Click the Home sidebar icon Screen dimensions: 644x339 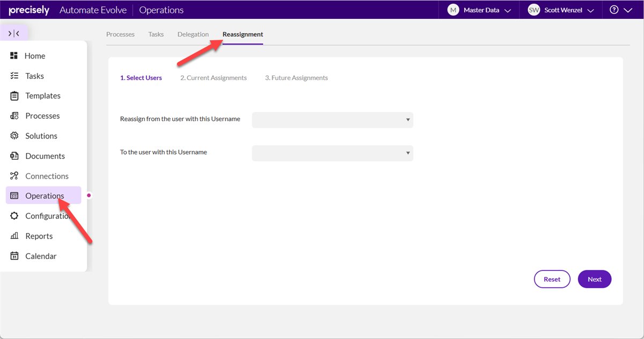tap(14, 56)
